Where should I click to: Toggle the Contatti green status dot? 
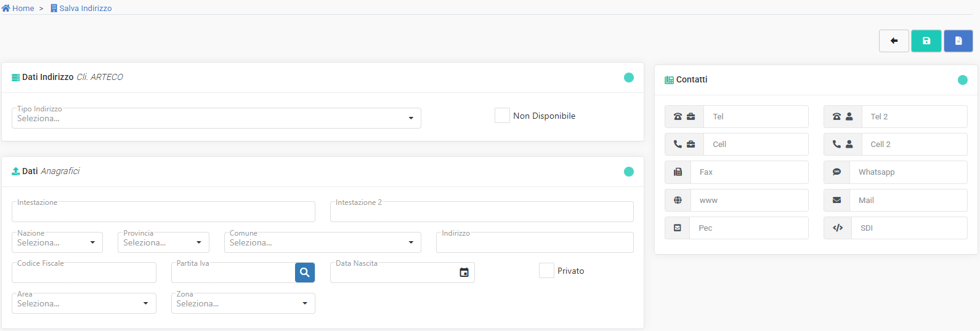(x=963, y=80)
